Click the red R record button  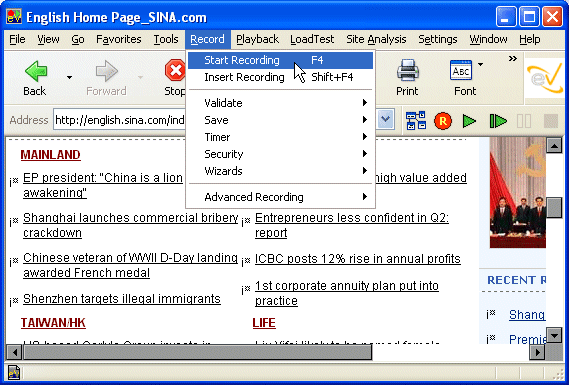pos(443,121)
